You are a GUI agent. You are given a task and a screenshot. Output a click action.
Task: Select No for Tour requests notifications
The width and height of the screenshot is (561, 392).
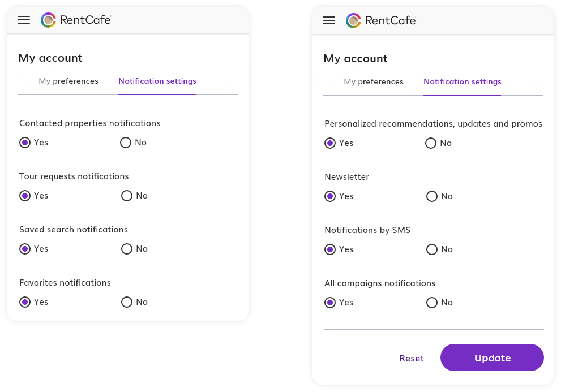127,196
